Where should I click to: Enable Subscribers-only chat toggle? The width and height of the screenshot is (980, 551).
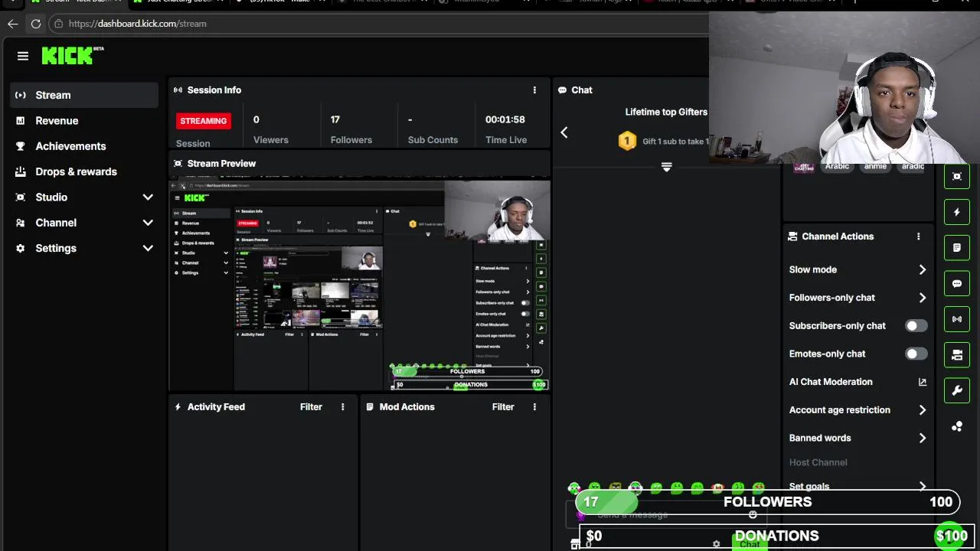(x=916, y=326)
